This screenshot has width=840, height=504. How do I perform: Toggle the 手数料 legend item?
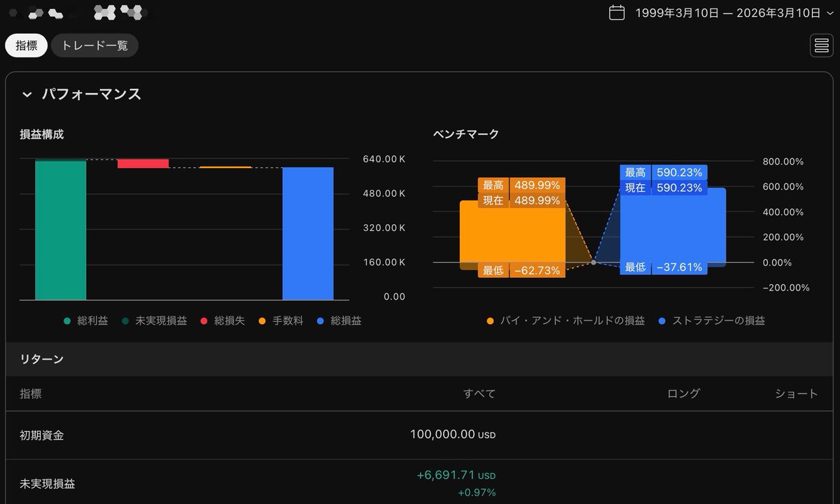tap(281, 321)
